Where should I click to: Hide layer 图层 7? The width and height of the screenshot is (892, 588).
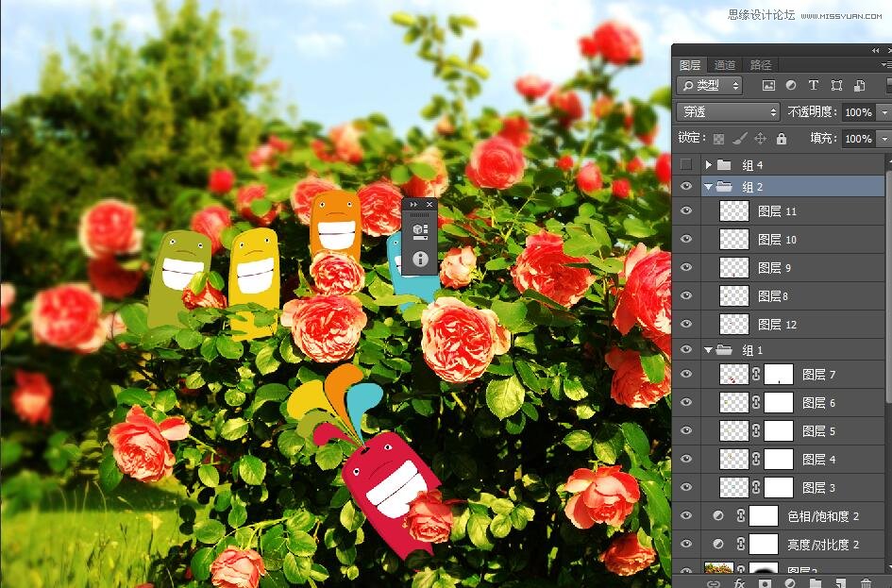click(686, 374)
